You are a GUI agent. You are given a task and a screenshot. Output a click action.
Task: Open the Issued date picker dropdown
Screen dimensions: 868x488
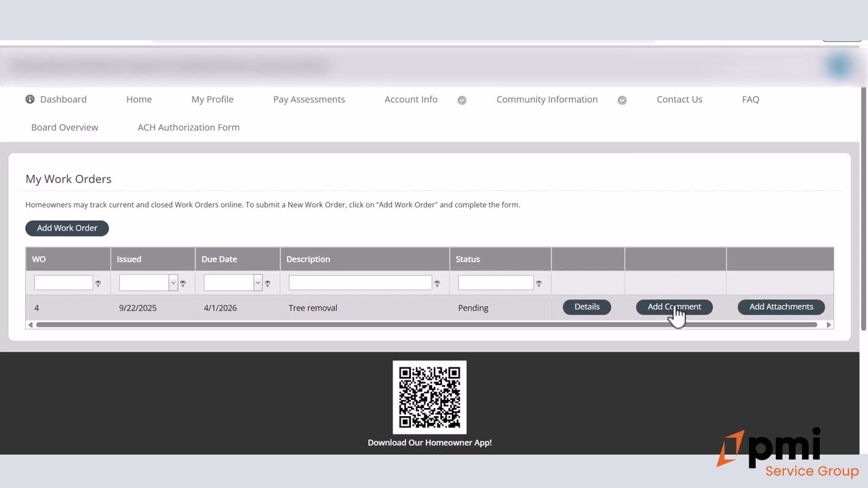click(173, 283)
